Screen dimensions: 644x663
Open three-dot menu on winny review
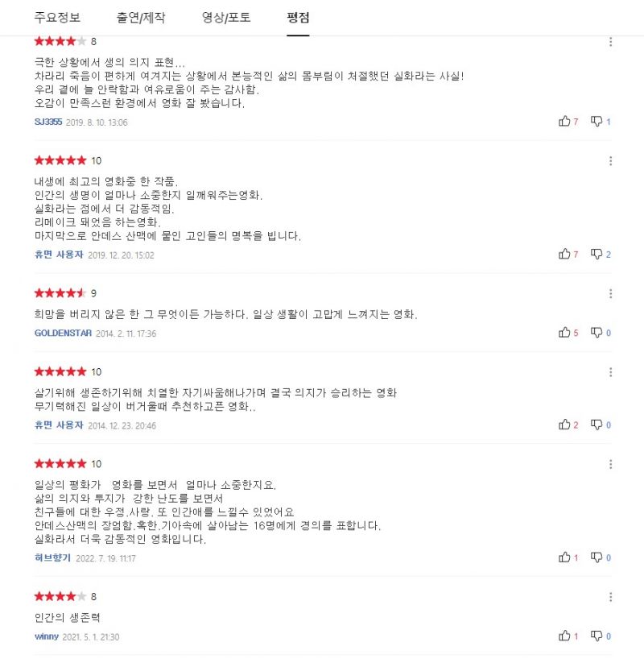tap(610, 597)
